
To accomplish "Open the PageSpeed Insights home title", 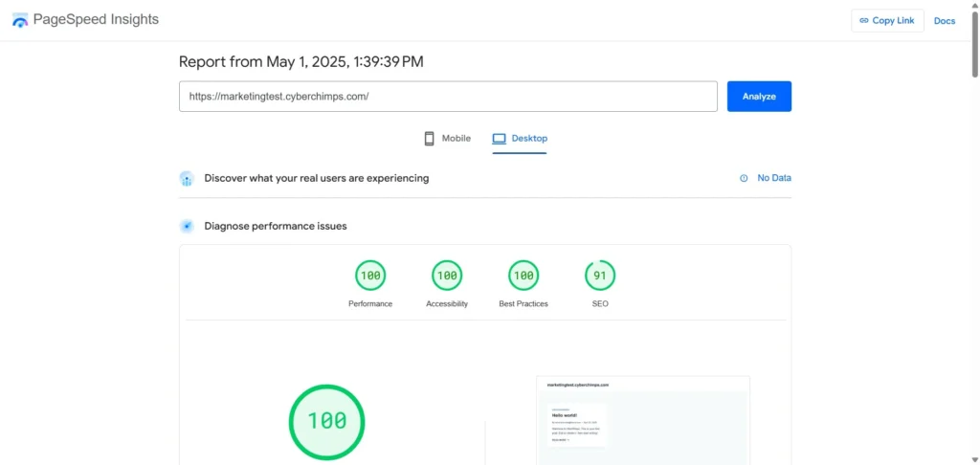I will (x=96, y=19).
